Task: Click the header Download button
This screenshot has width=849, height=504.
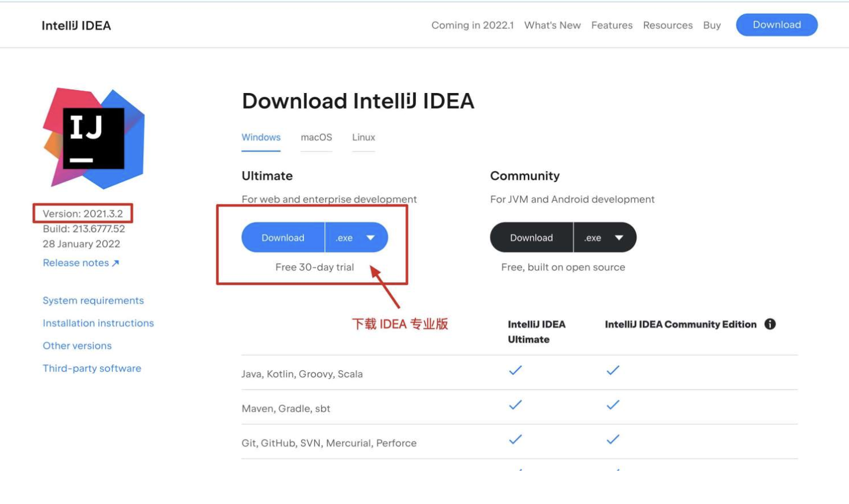Action: coord(777,25)
